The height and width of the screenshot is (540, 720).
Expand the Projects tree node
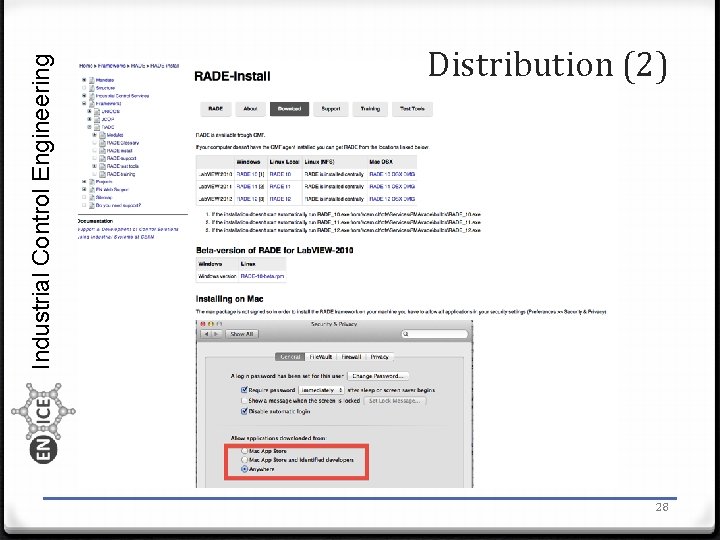click(x=84, y=182)
